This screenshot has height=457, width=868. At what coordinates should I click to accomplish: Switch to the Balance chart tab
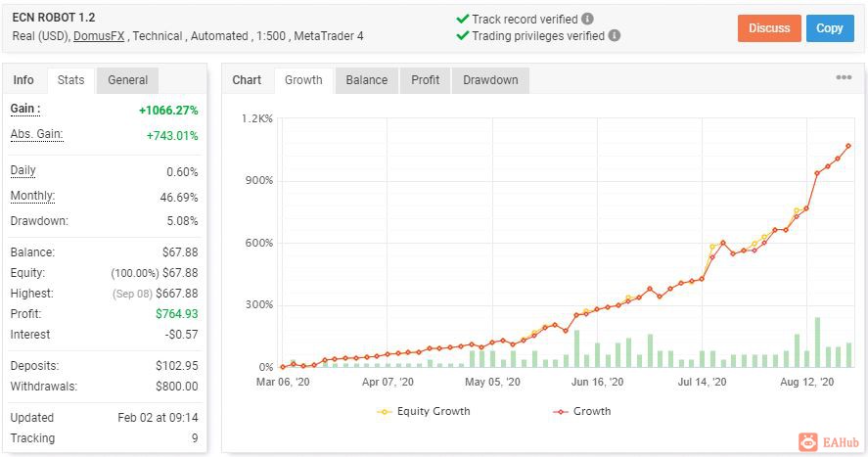[x=366, y=80]
